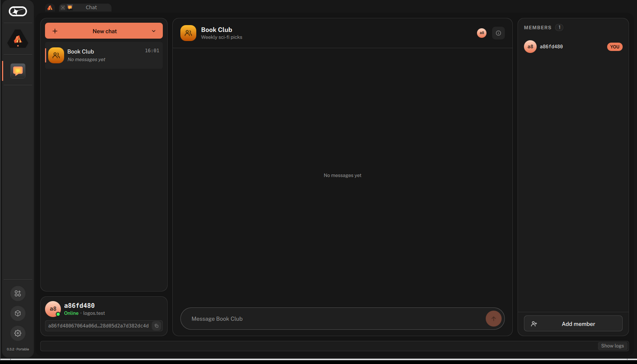Open the chat info icon in the header
The image size is (637, 364).
coord(498,33)
